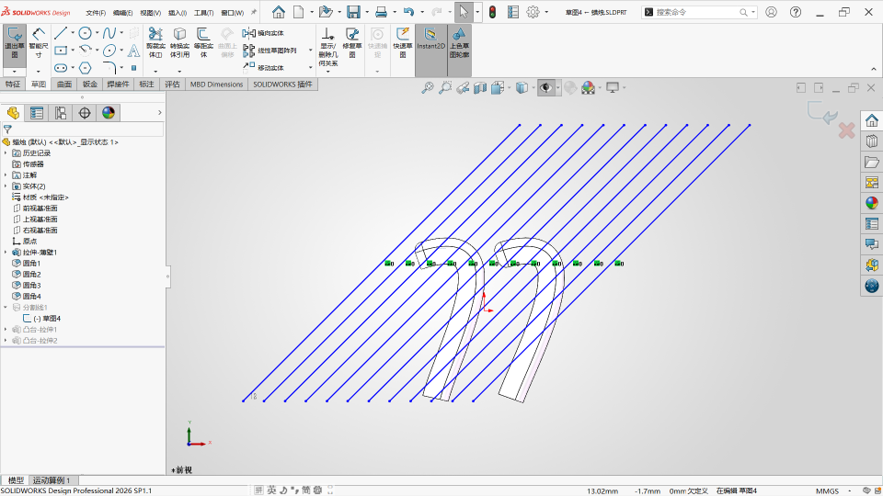Switch to SOLIDWORKS 插件 tab
Viewport: 883px width, 496px height.
[x=283, y=84]
